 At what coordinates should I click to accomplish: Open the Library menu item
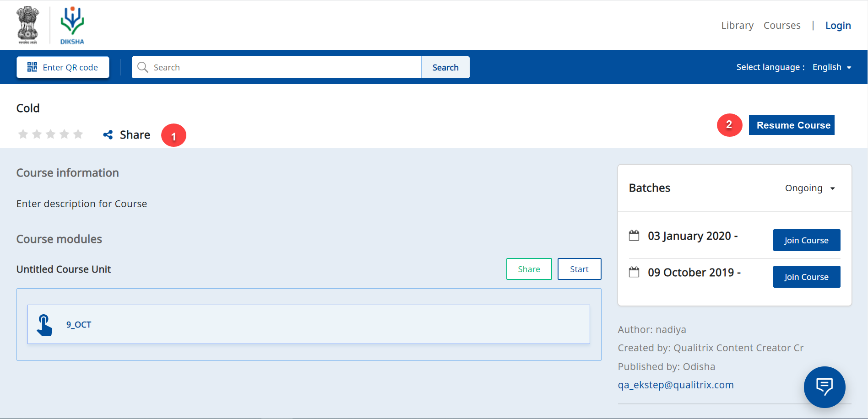(737, 26)
